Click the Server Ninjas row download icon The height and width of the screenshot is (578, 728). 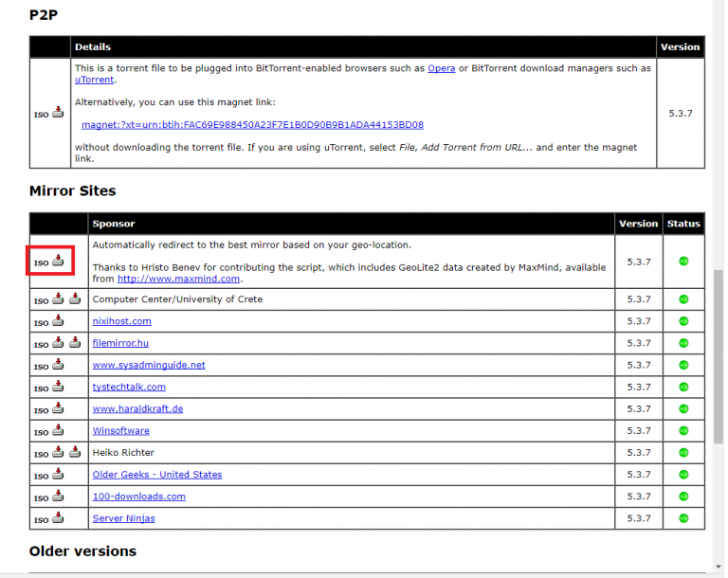pyautogui.click(x=58, y=518)
